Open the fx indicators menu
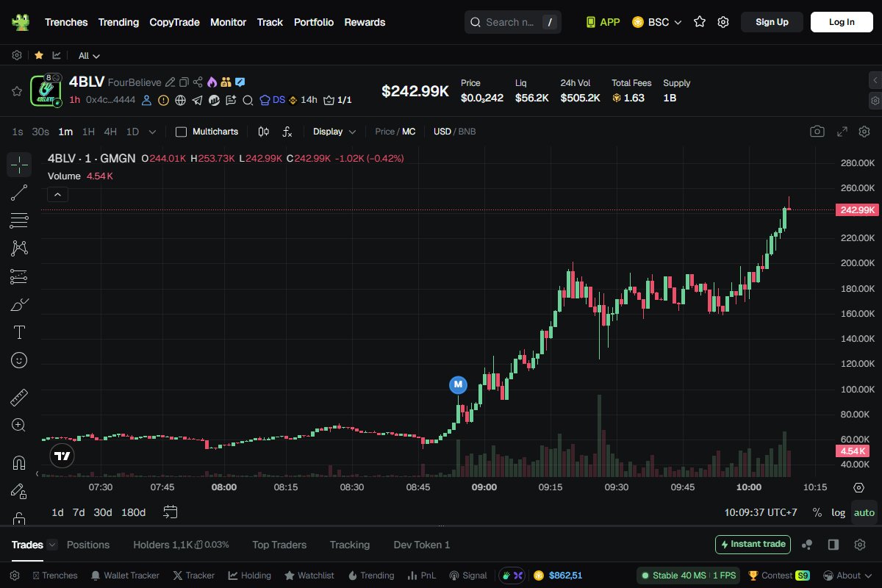Viewport: 882px width, 588px height. point(287,132)
